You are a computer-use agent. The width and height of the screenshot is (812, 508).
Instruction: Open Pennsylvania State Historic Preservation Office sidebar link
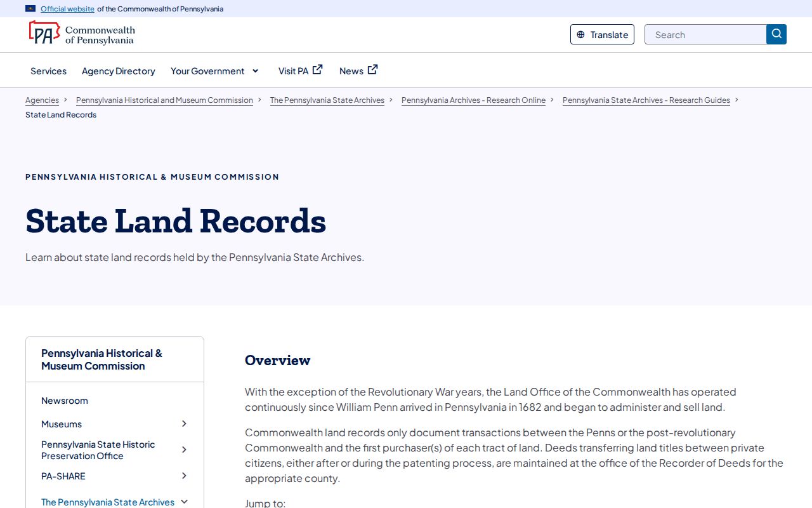tap(98, 450)
